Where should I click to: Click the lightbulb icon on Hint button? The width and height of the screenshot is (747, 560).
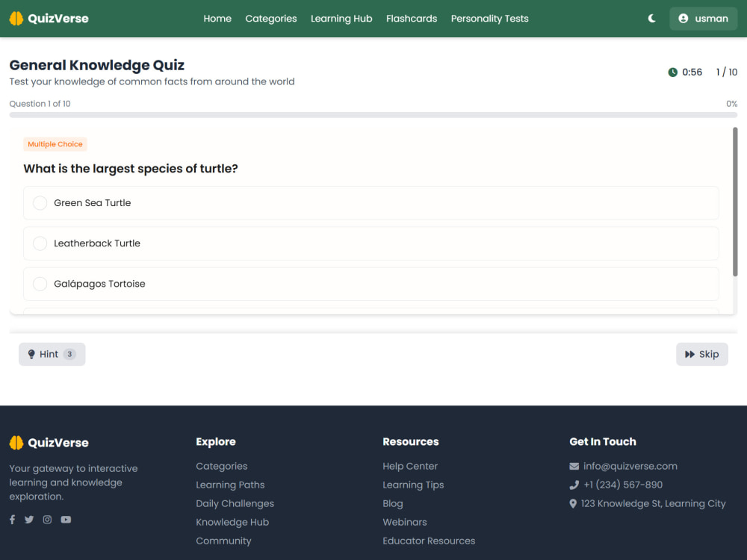31,354
